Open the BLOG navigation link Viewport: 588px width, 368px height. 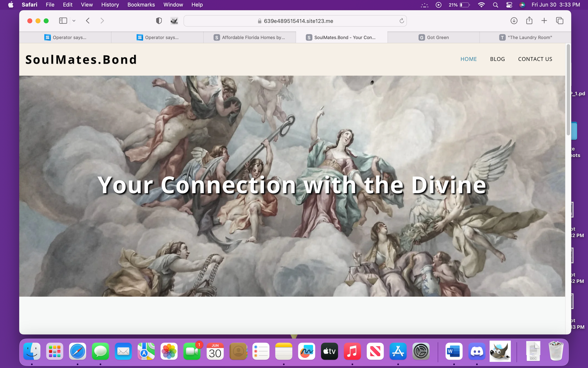pyautogui.click(x=497, y=59)
